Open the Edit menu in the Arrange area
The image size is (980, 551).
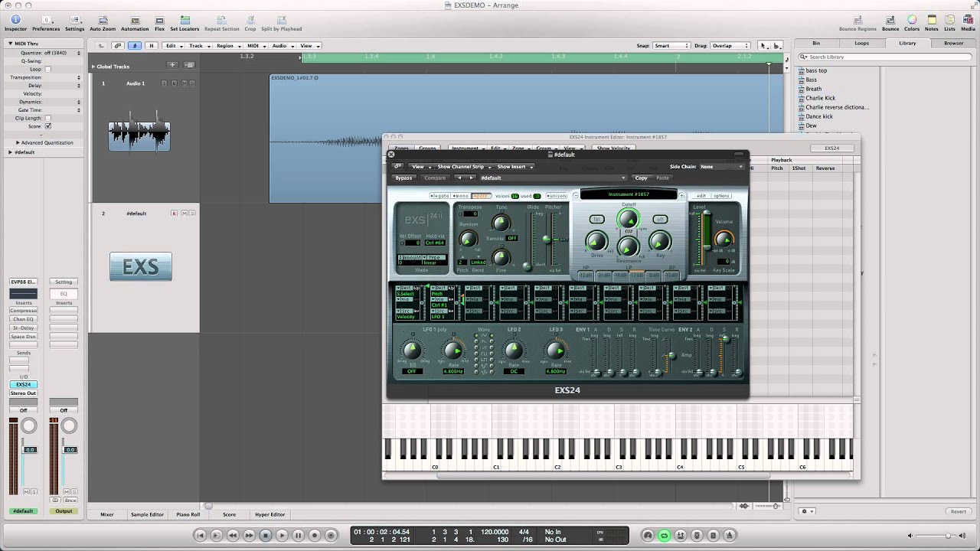[x=173, y=46]
